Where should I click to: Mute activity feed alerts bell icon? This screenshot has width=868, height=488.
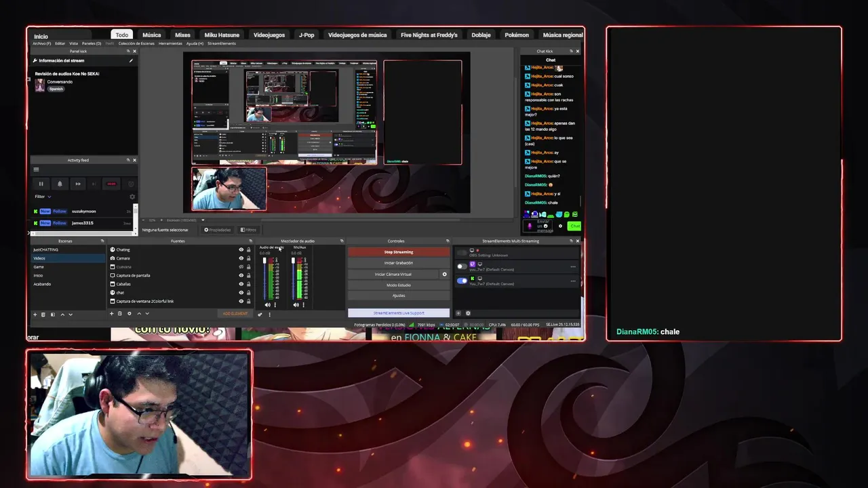tap(60, 184)
